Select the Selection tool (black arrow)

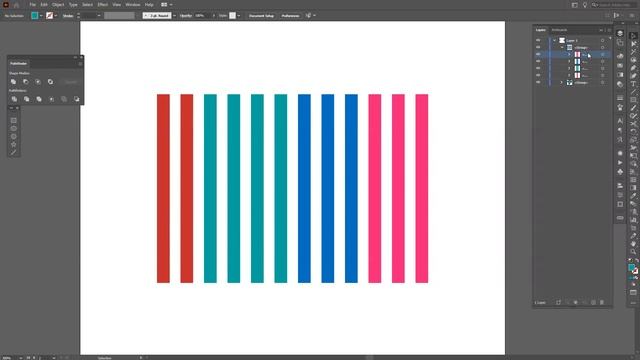(x=633, y=36)
